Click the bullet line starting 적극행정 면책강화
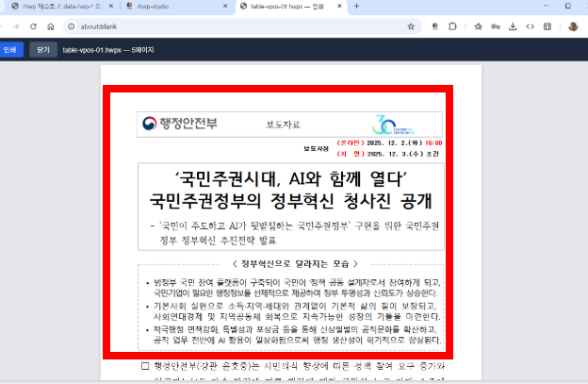Viewport: 588px width, 384px height. (x=291, y=329)
